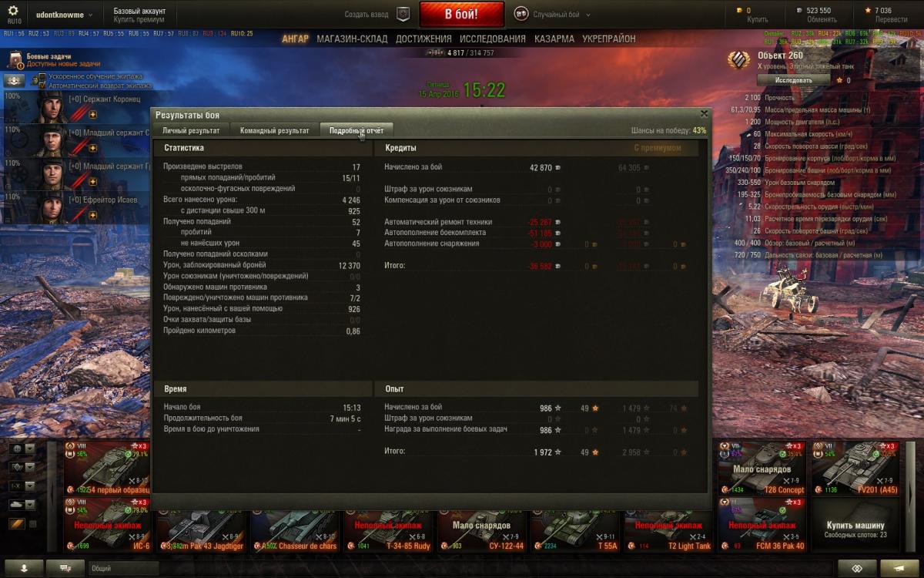Toggle Автоматический возврат экипажа checkbox
Viewport: 924px width, 578px height.
(42, 86)
